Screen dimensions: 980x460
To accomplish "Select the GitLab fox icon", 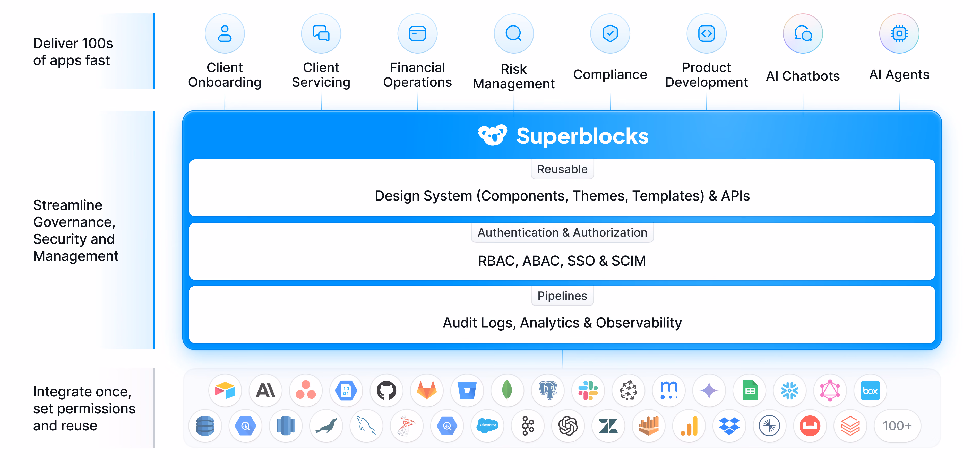I will (x=427, y=390).
